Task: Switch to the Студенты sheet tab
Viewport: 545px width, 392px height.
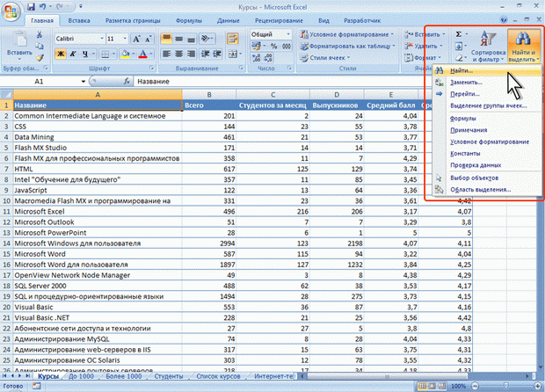Action: [x=169, y=376]
